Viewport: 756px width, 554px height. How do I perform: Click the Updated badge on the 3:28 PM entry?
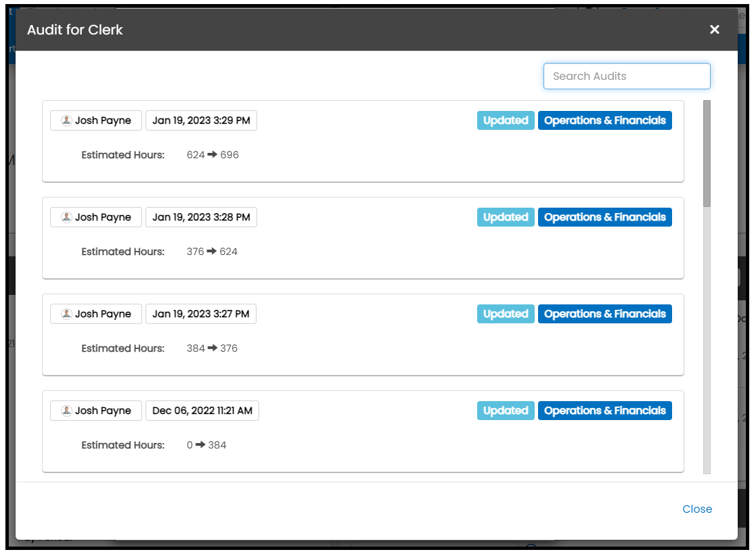tap(506, 217)
